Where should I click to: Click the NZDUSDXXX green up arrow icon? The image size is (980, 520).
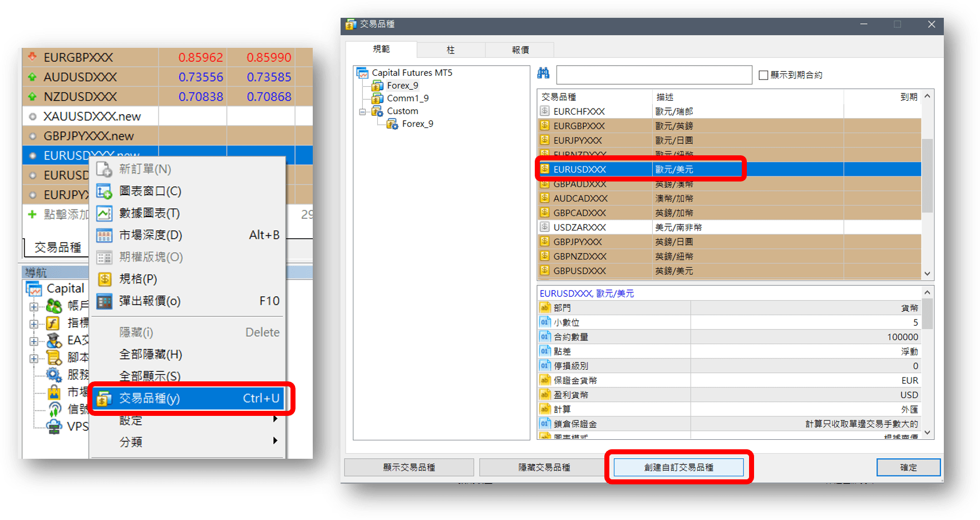click(32, 96)
